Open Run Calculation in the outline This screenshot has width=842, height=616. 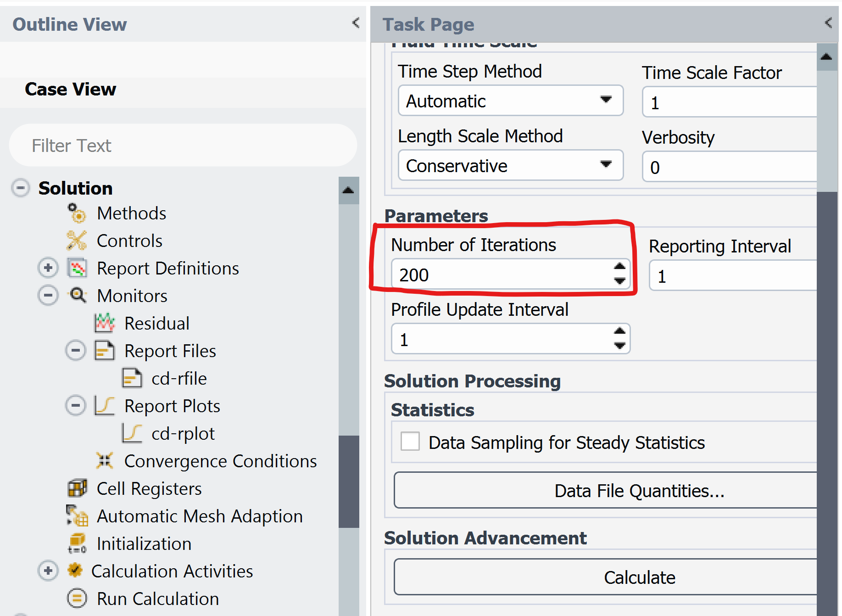(x=157, y=599)
